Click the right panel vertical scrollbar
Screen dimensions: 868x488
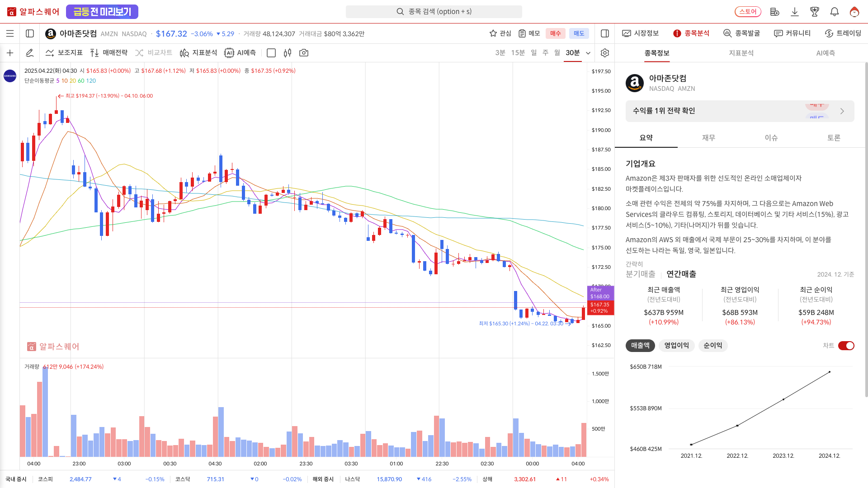pos(866,230)
